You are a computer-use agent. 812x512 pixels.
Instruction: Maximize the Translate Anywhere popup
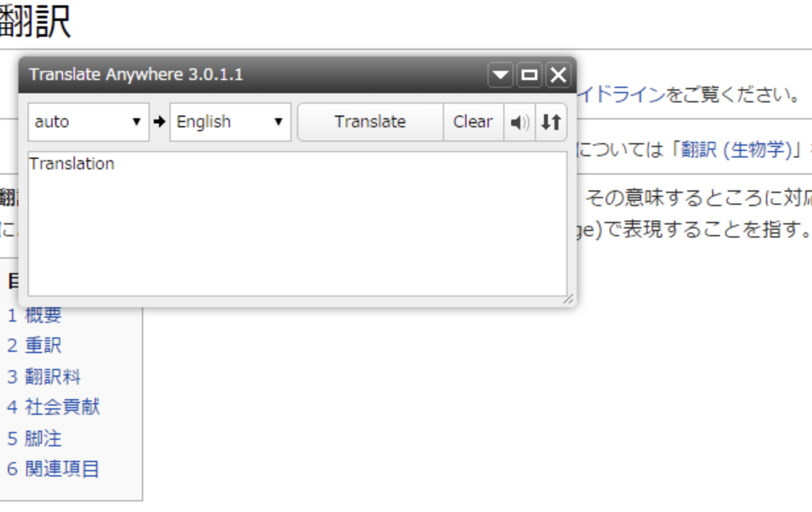coord(529,75)
